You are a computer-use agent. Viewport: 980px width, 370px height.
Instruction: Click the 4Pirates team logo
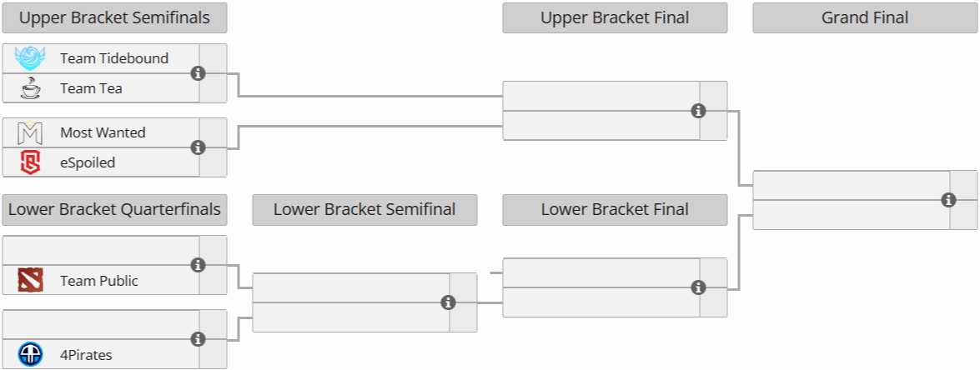pyautogui.click(x=30, y=355)
